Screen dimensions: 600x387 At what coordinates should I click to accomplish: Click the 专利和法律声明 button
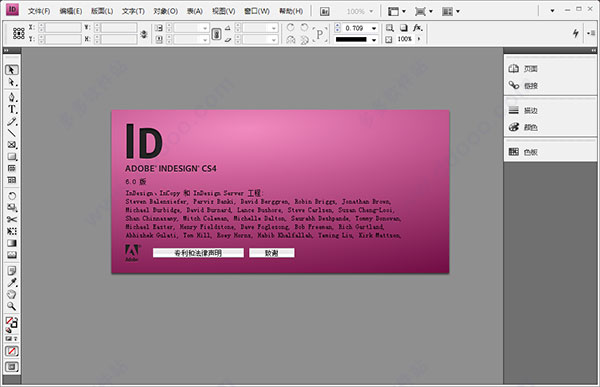click(198, 253)
